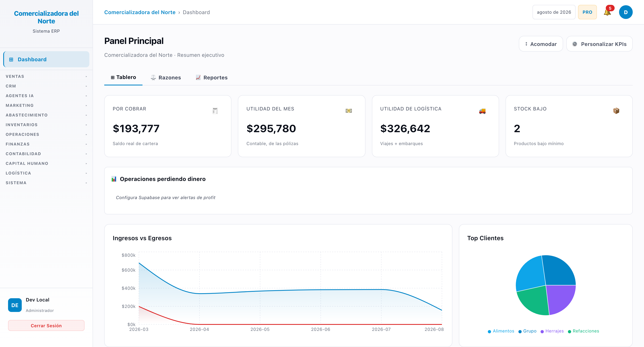Click 'Saldo real de cartera' caption
Viewport: 644px width, 347px height.
point(135,143)
